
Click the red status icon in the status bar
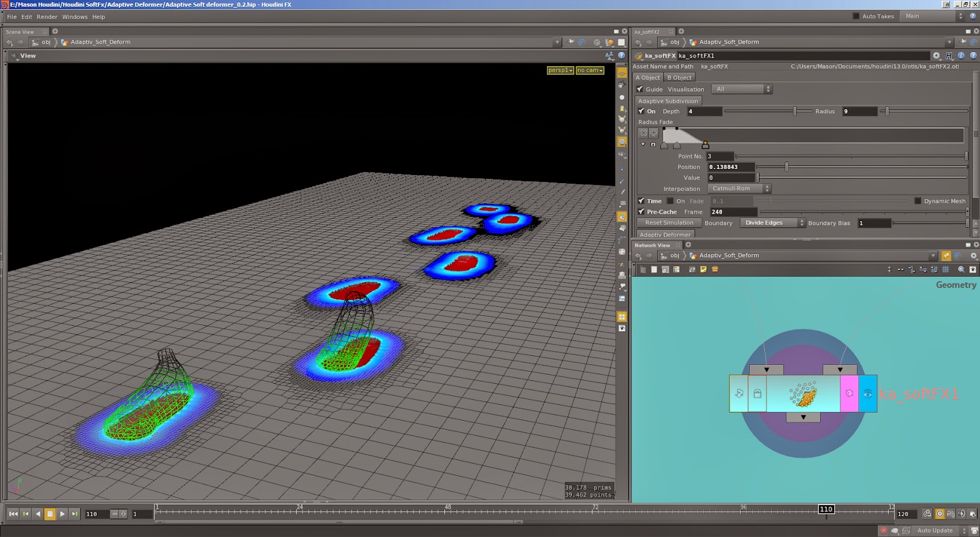(x=883, y=530)
